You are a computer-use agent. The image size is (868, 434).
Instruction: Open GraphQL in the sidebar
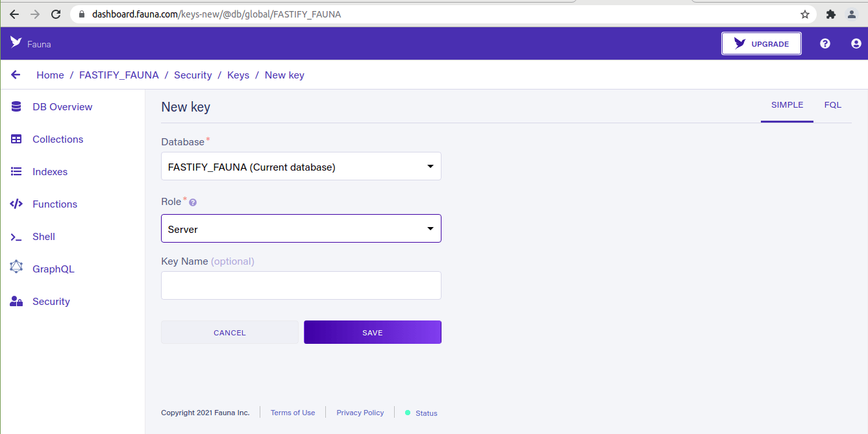pos(53,269)
